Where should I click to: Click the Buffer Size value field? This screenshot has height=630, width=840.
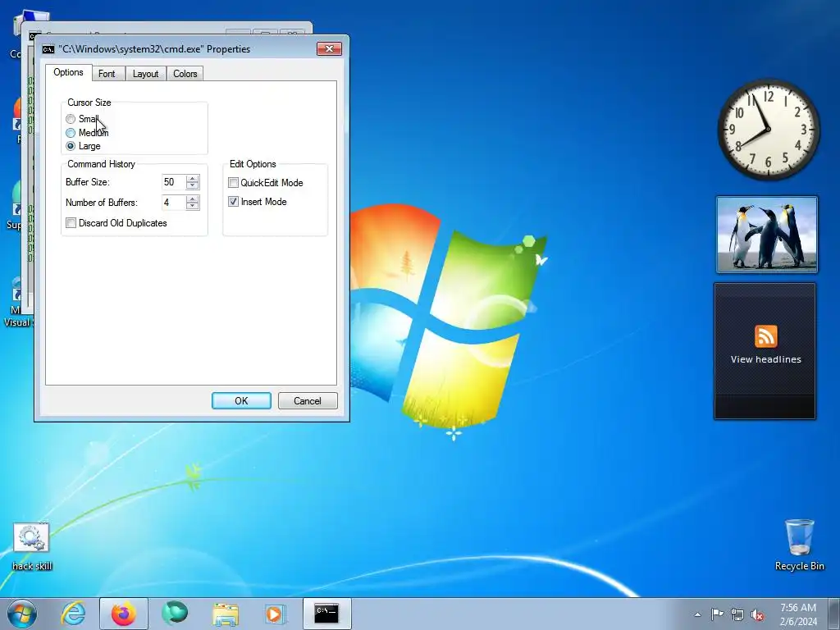(x=174, y=182)
